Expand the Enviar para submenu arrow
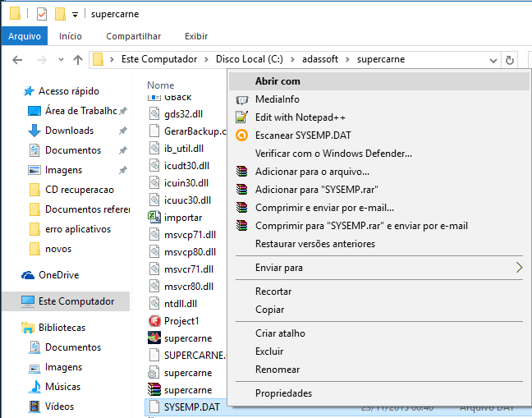 tap(519, 268)
